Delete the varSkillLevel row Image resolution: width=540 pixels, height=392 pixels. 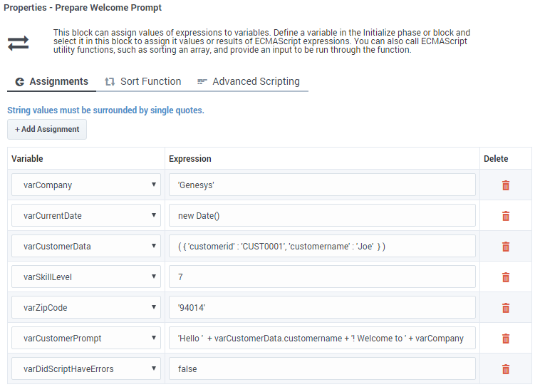pos(506,277)
